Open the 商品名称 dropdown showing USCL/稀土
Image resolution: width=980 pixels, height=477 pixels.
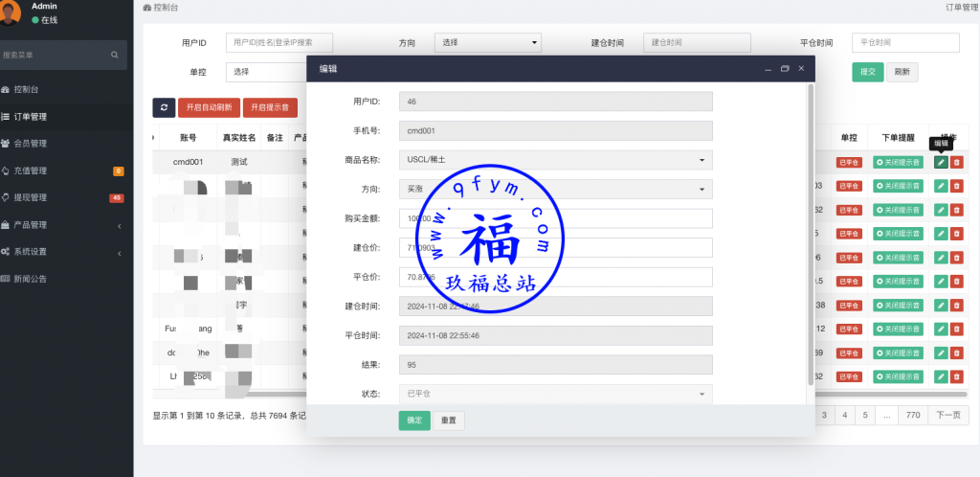tap(555, 161)
